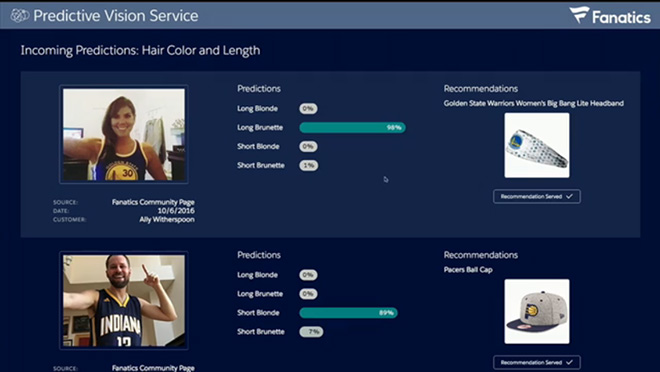Click Long Brunette label in the first card
This screenshot has height=372, width=660.
point(260,128)
